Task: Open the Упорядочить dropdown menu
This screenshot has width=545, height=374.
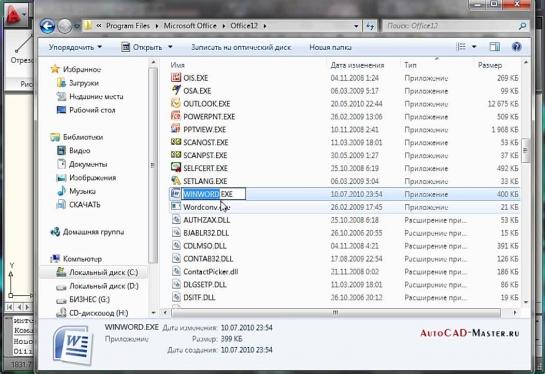Action: point(75,47)
